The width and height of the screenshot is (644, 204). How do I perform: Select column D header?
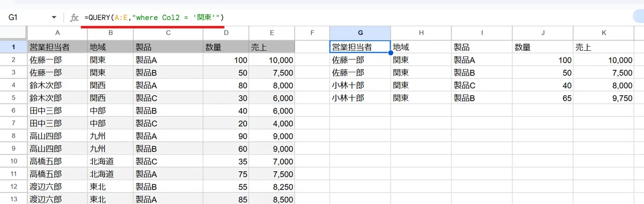click(225, 33)
